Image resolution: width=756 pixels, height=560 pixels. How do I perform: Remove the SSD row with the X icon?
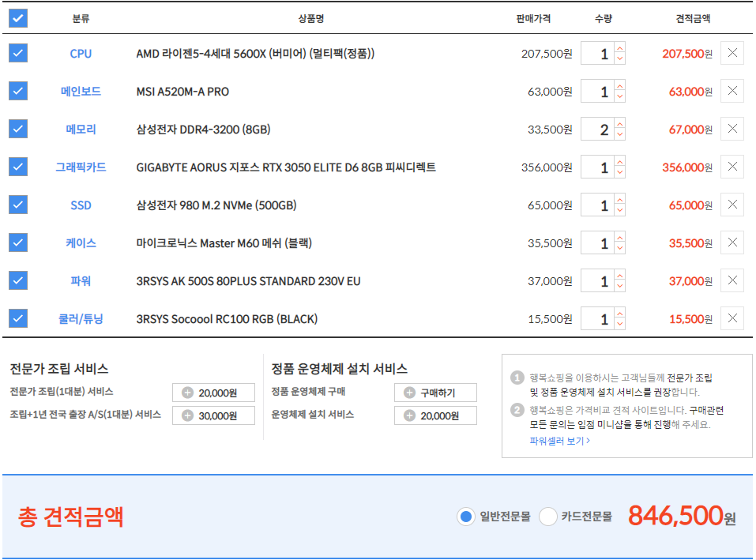[x=732, y=205]
